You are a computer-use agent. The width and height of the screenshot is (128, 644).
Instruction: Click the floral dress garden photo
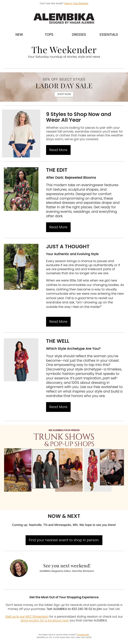tap(21, 189)
